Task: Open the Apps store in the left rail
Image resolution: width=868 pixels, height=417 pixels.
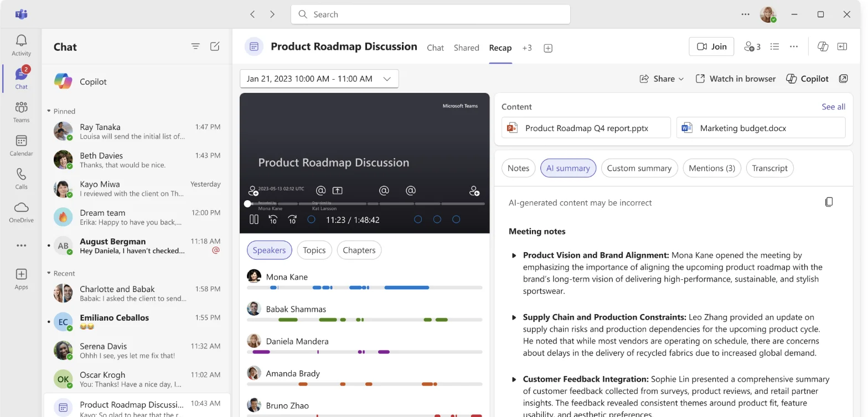Action: tap(21, 279)
